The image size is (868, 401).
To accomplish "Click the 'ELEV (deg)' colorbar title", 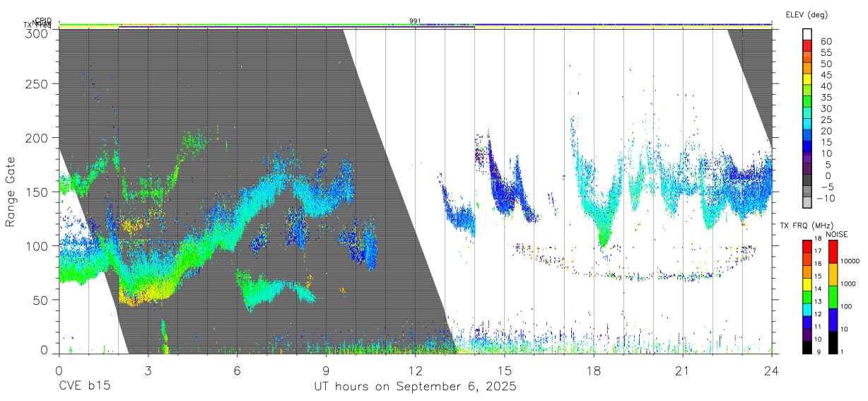I will tap(807, 15).
